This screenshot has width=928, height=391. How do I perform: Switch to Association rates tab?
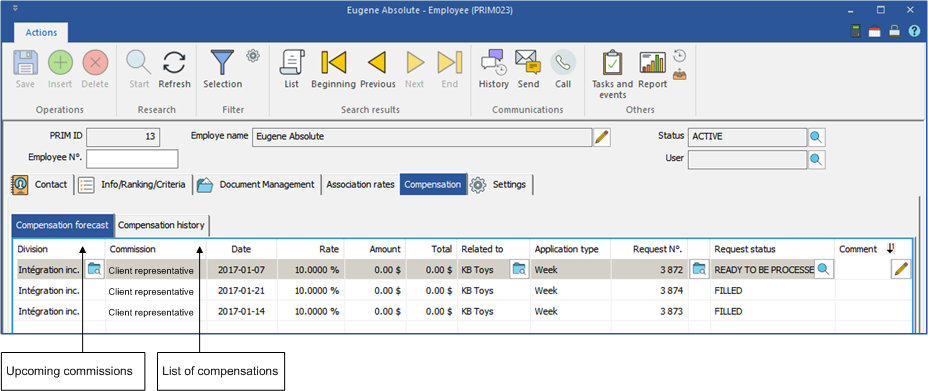point(360,185)
